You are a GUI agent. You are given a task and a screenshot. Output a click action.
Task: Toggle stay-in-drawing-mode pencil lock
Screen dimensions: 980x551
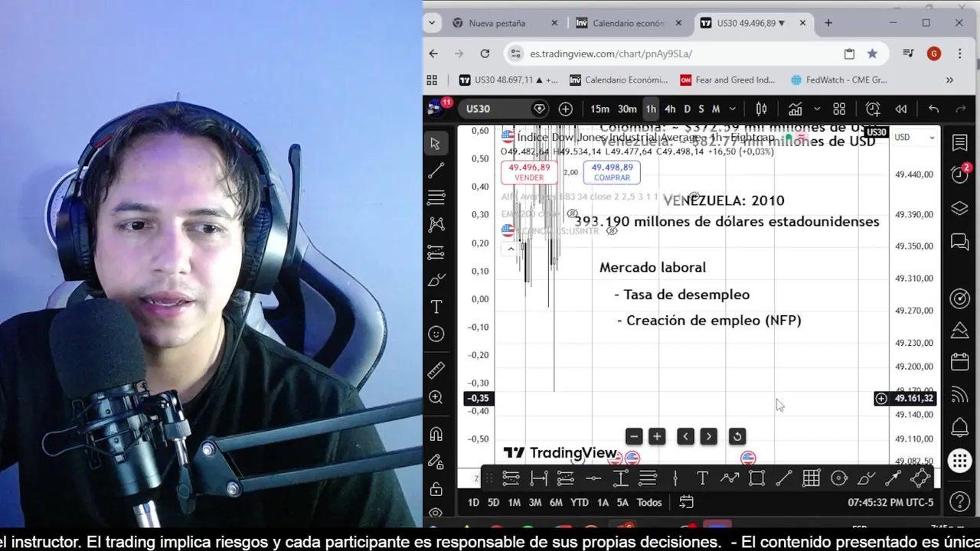pyautogui.click(x=436, y=461)
